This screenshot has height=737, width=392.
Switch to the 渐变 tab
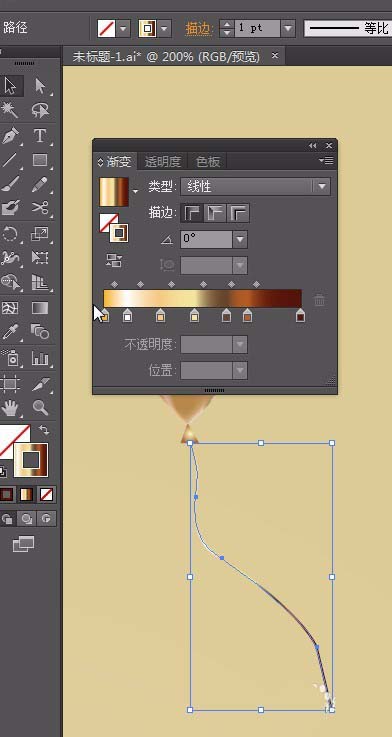click(x=115, y=162)
